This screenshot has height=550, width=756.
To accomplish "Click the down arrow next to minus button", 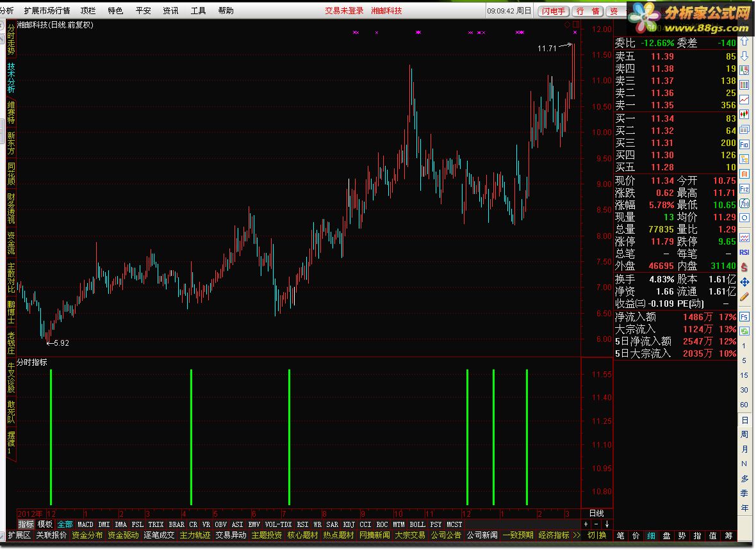I will click(607, 524).
